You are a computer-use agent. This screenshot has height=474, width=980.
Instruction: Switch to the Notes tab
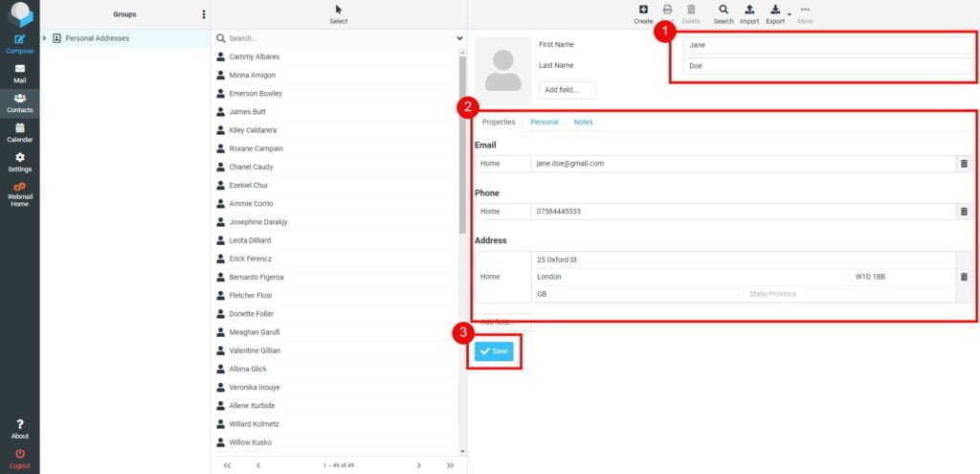pos(583,122)
